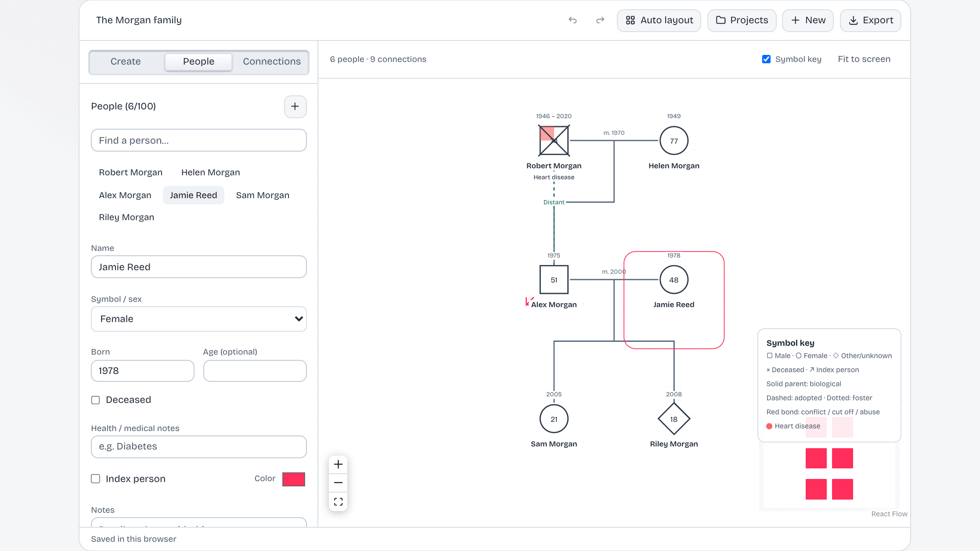The image size is (980, 551).
Task: Select Alex Morgan in people list
Action: [125, 195]
